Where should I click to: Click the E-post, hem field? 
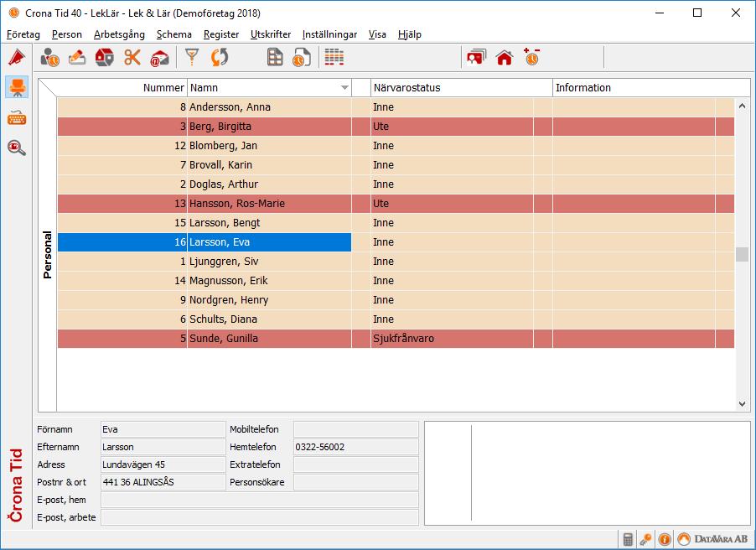tap(259, 500)
